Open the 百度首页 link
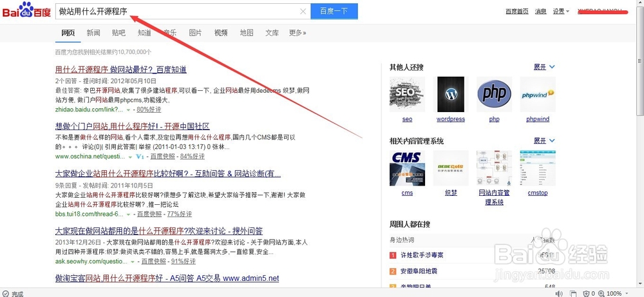 coord(516,12)
